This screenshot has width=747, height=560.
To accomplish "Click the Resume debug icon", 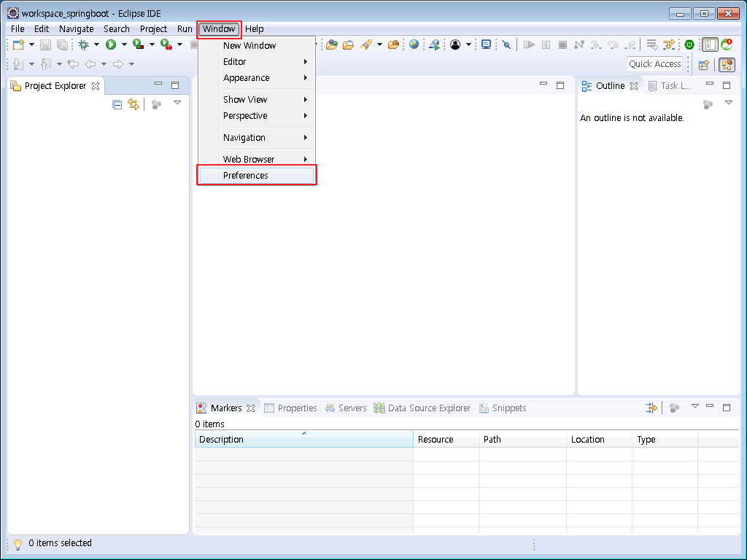I will click(x=529, y=44).
